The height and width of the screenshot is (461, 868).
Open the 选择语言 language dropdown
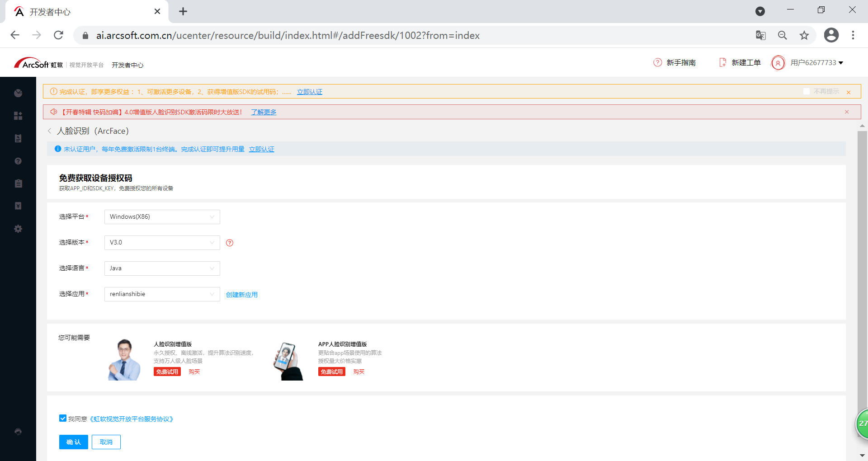click(x=161, y=268)
